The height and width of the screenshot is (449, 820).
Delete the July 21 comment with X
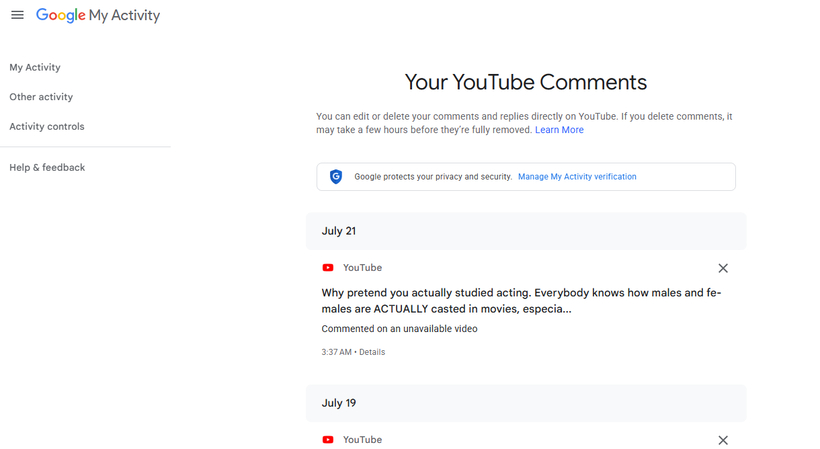[x=723, y=268]
